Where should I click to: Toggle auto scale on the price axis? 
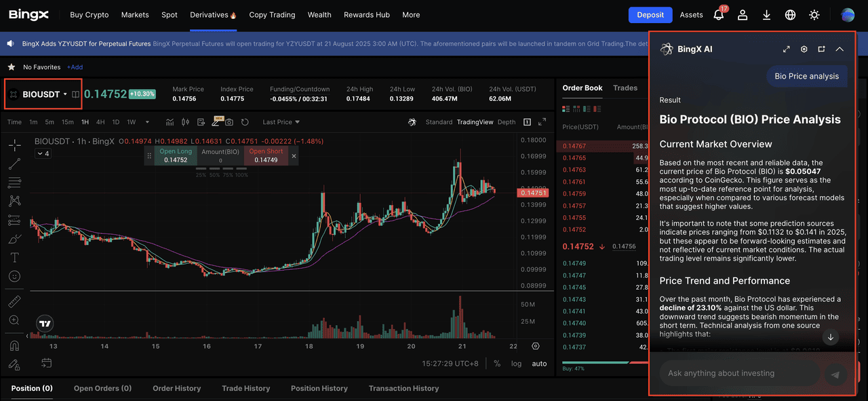(540, 364)
